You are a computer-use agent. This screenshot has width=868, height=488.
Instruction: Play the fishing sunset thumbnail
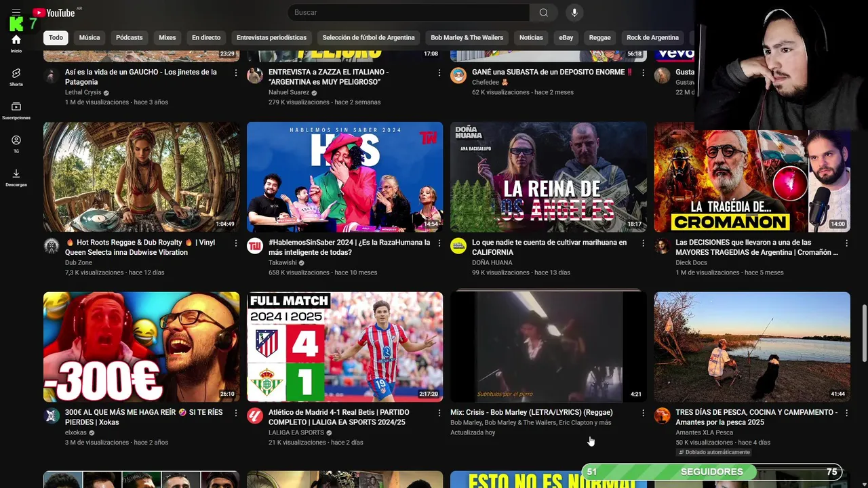(751, 347)
